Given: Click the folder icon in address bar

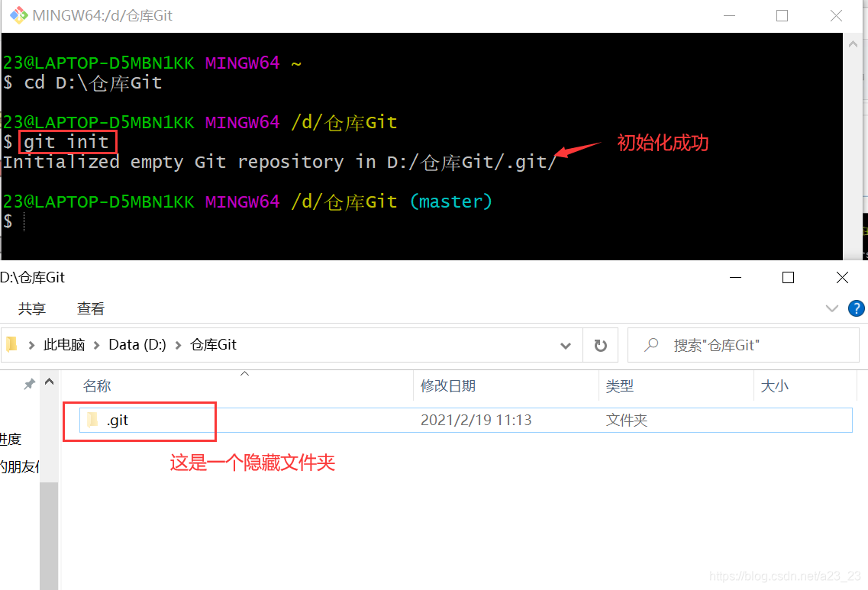Looking at the screenshot, I should pos(11,345).
